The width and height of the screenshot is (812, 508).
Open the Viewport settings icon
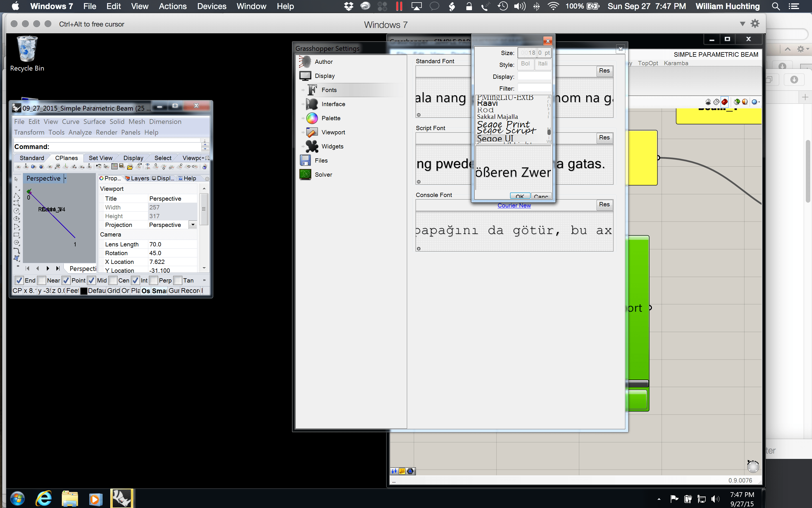click(312, 132)
